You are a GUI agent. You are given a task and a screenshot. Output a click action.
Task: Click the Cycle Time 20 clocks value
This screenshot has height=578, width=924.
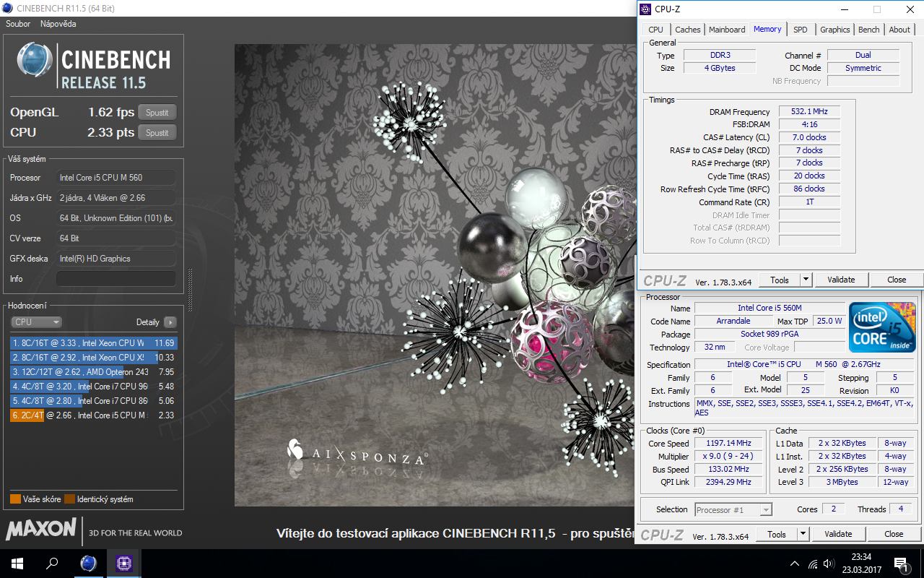pos(808,176)
